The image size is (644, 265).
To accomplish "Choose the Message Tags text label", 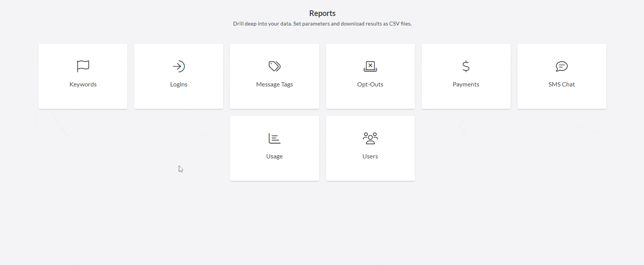I will point(275,85).
